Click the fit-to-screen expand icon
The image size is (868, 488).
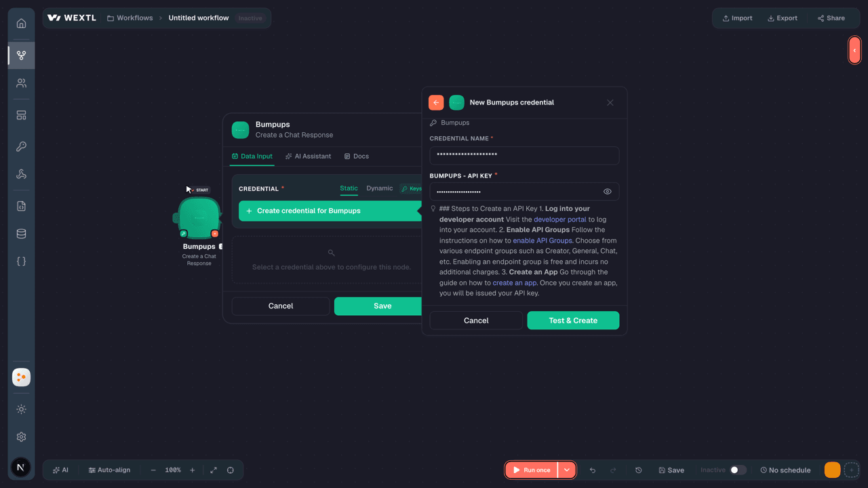[x=214, y=470]
